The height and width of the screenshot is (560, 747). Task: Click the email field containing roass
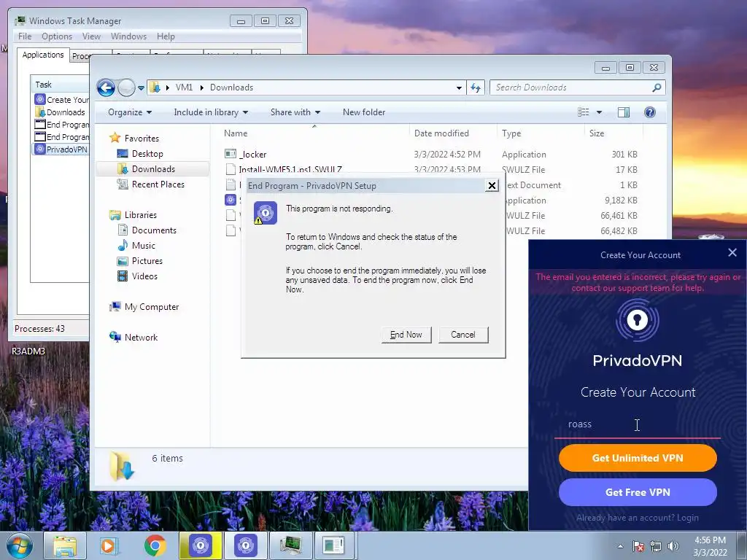638,424
